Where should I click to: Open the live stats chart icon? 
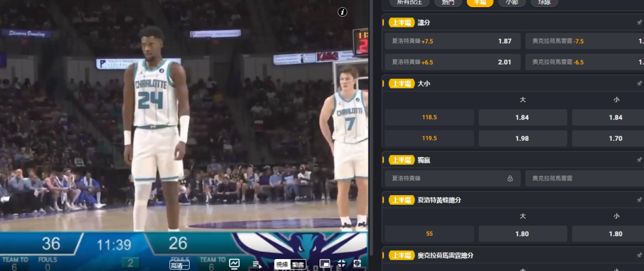pyautogui.click(x=234, y=263)
